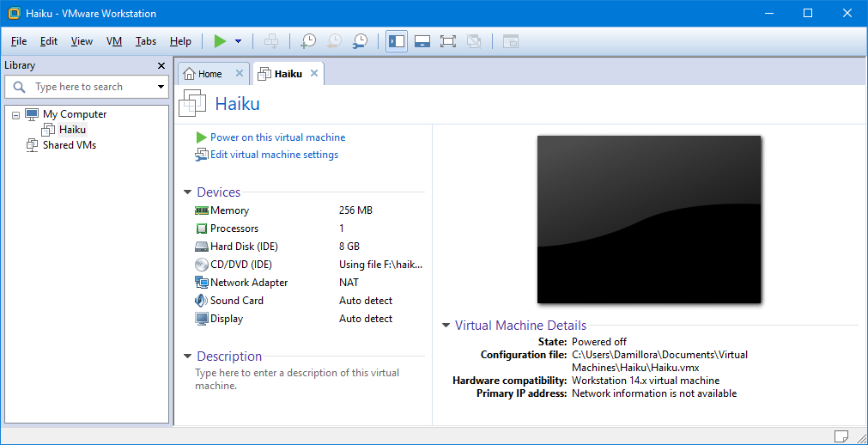The width and height of the screenshot is (868, 445).
Task: Open the library search filter dropdown
Action: coord(161,87)
